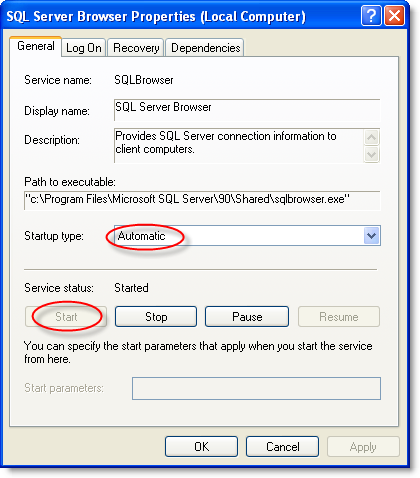Image resolution: width=420 pixels, height=478 pixels.
Task: Click the Apply button
Action: click(x=363, y=447)
